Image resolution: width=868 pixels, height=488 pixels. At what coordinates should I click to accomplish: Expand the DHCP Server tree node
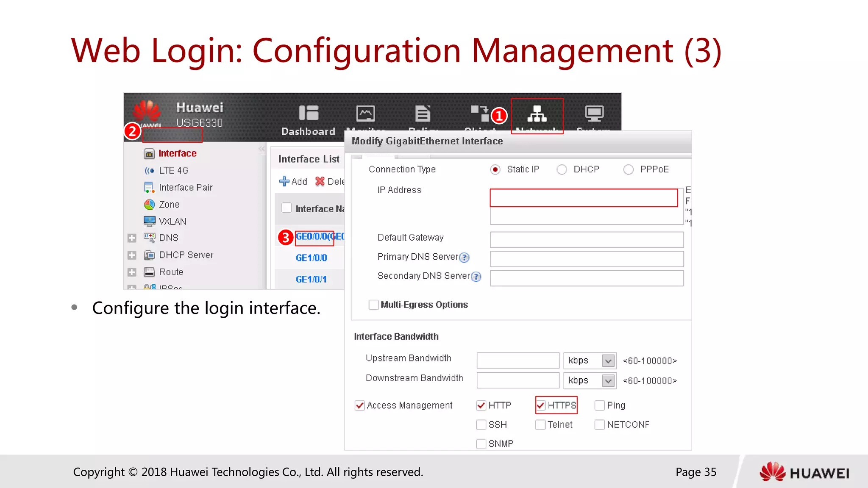click(x=132, y=255)
